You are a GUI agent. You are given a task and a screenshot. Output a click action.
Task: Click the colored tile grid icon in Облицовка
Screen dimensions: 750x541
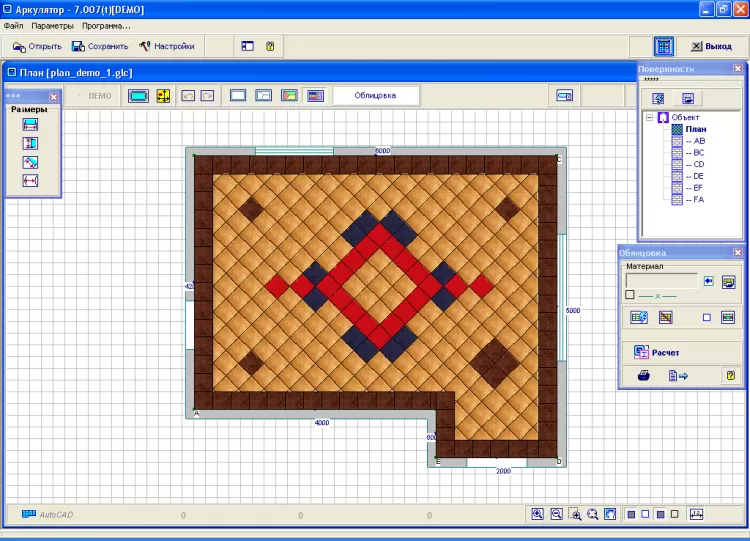pos(728,317)
